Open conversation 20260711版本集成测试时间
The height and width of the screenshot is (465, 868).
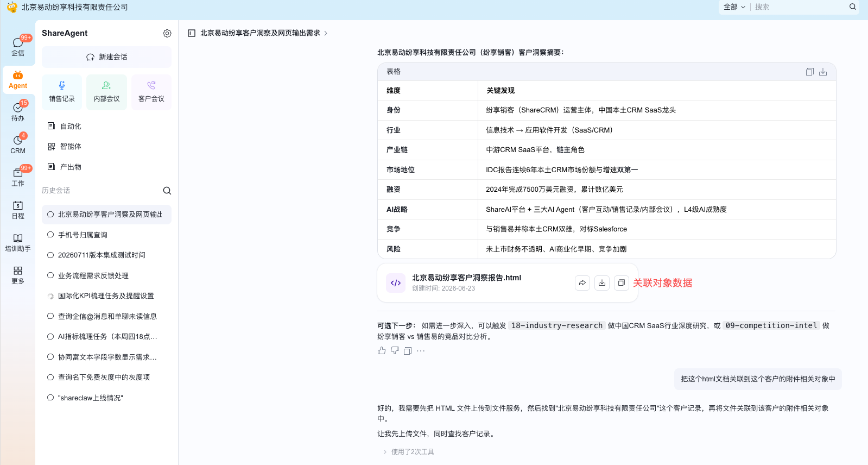106,255
